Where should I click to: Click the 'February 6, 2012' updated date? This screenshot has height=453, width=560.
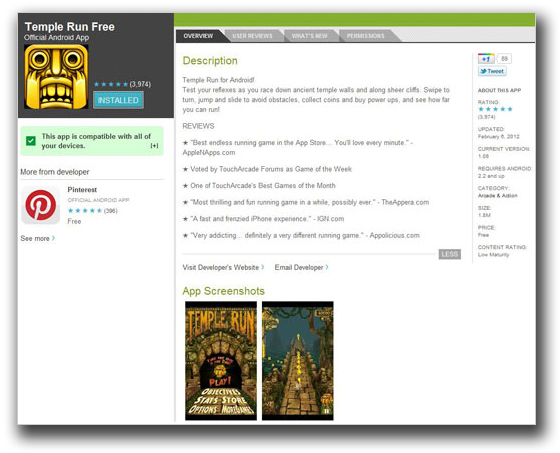[499, 136]
